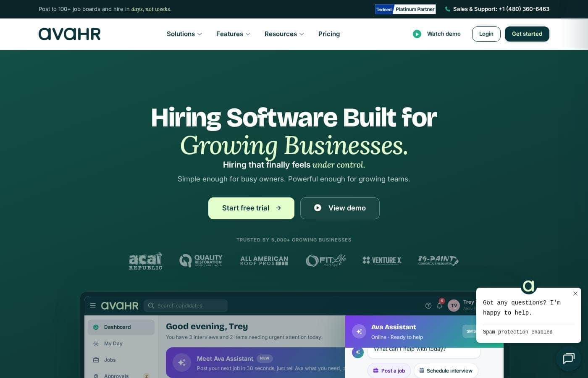Click the avaHR logo in header
Screen dimensions: 588x378
click(x=70, y=34)
